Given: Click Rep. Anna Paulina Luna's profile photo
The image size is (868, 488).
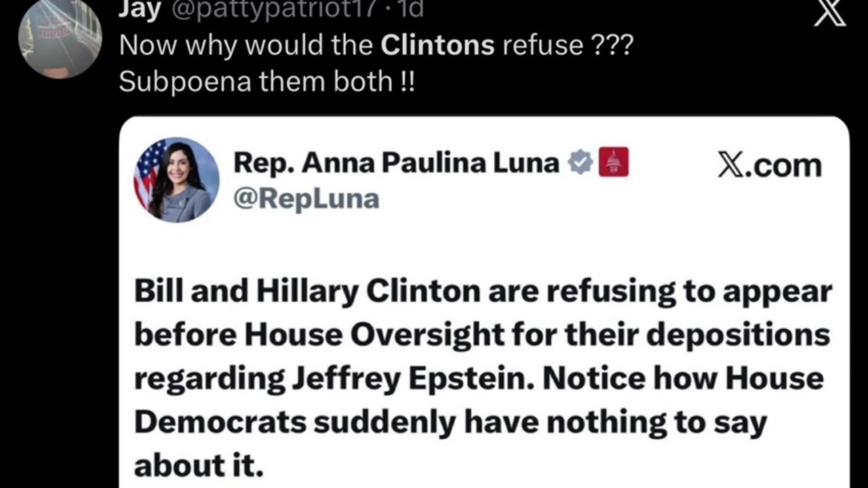Looking at the screenshot, I should pos(176,180).
